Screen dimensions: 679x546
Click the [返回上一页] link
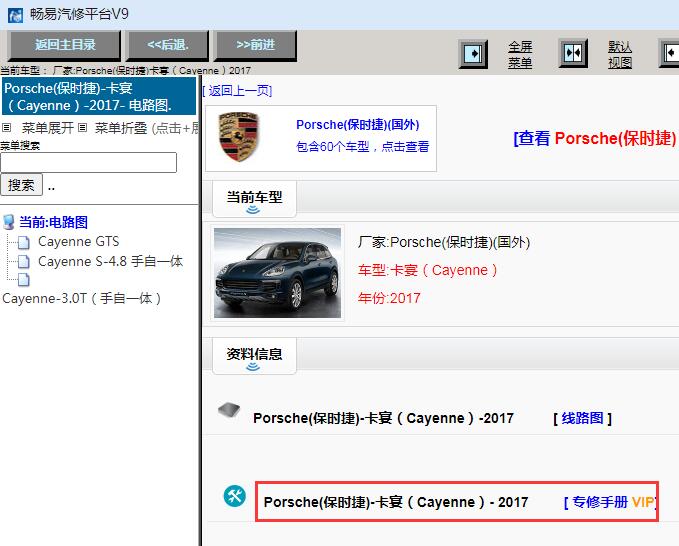[x=237, y=90]
